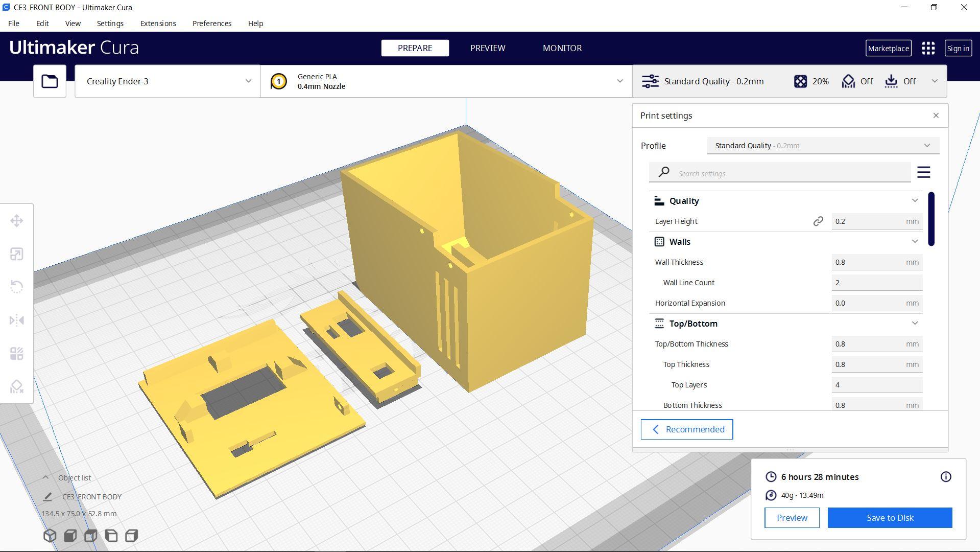Switch back to Recommended settings

pos(687,429)
